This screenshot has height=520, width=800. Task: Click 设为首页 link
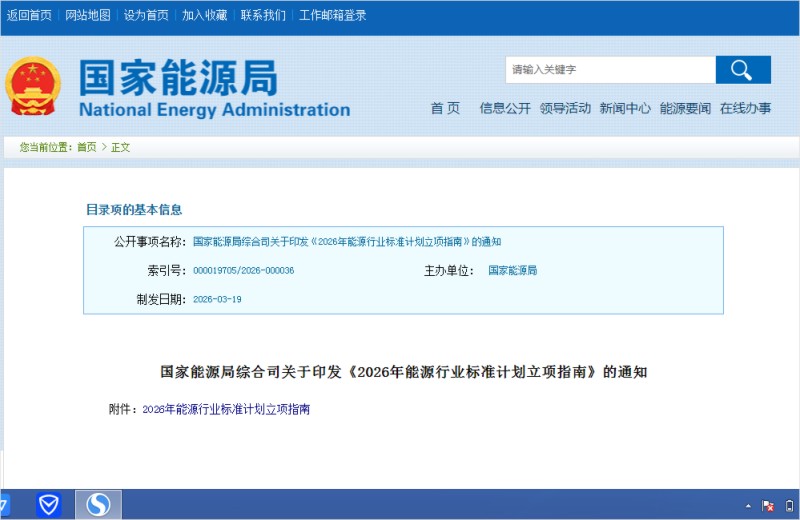pos(146,15)
